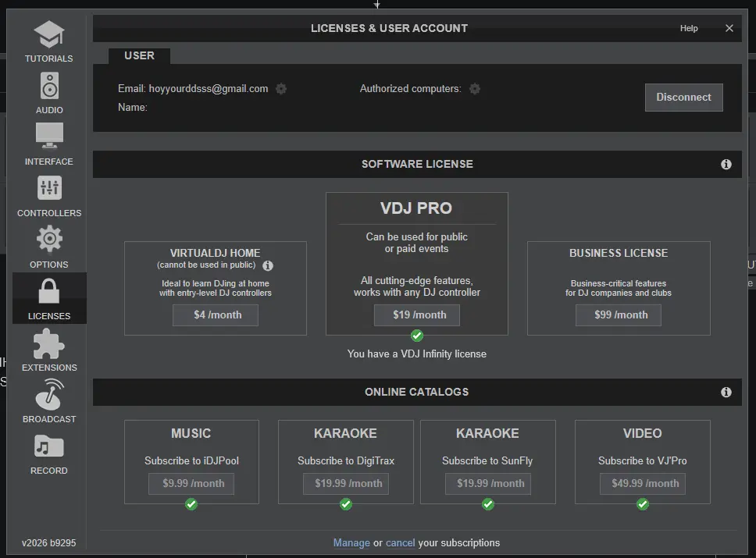Close the Licenses & User Account dialog

pyautogui.click(x=729, y=28)
